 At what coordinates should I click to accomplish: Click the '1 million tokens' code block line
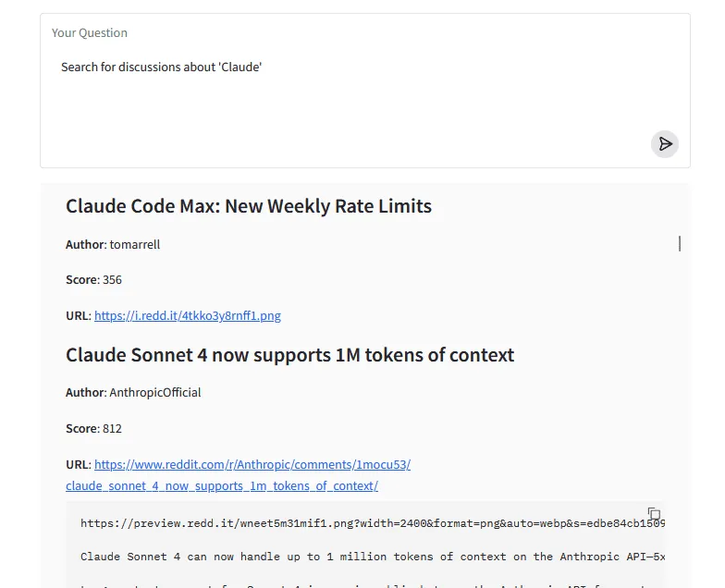click(x=370, y=557)
